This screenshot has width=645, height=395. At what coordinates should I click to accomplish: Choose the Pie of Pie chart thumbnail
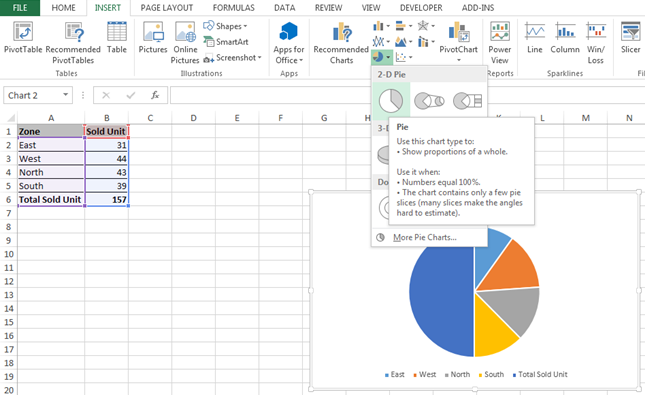(x=429, y=100)
